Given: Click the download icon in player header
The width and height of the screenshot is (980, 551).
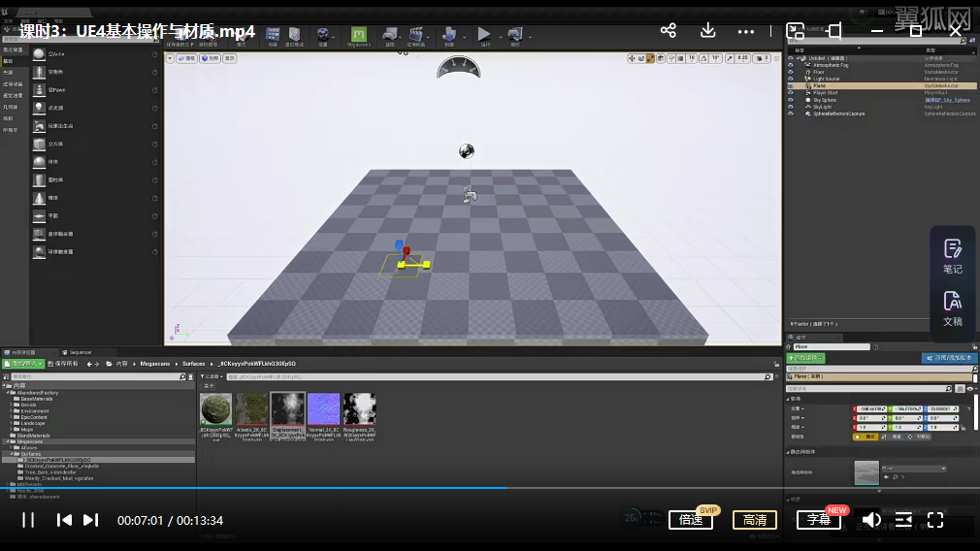Looking at the screenshot, I should (x=707, y=31).
